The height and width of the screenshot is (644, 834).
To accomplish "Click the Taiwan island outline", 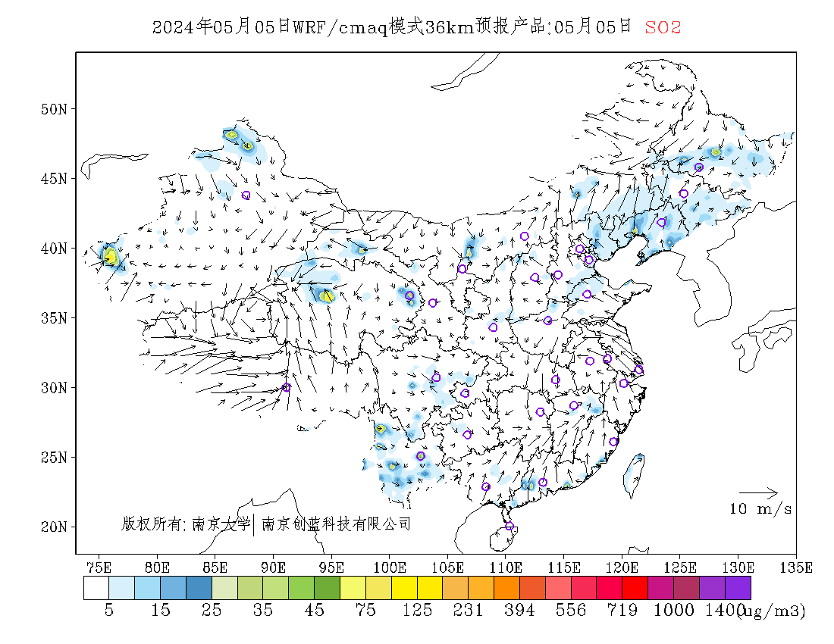I will click(x=634, y=474).
